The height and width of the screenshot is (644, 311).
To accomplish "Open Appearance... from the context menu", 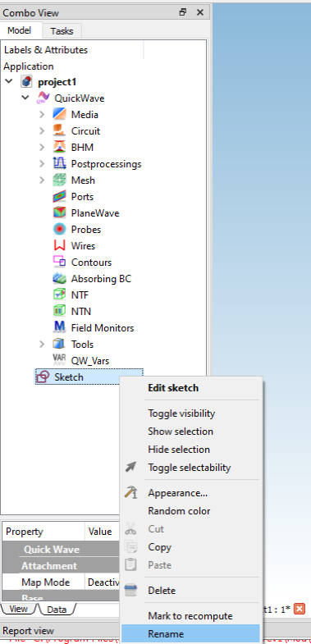I will pyautogui.click(x=178, y=493).
